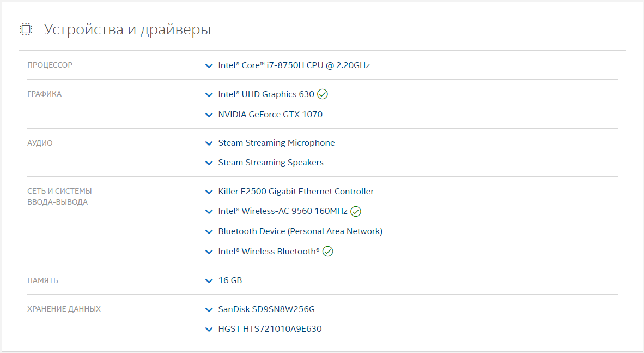This screenshot has width=644, height=353.
Task: Open Steam Streaming Microphone entry
Action: pos(276,143)
